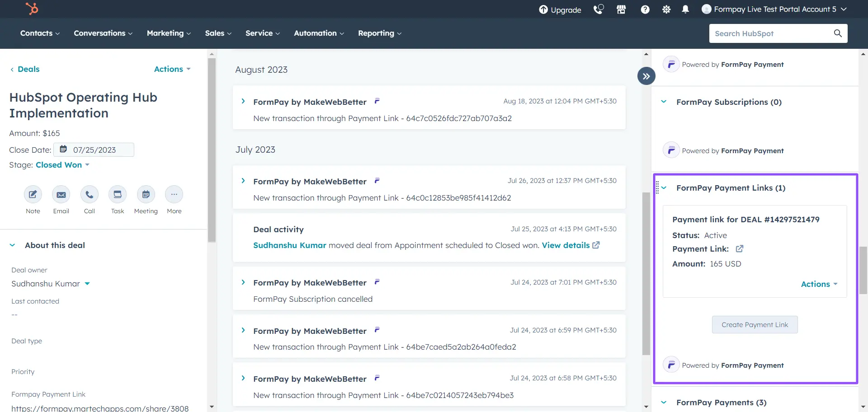868x412 pixels.
Task: Click Create Payment Link
Action: (x=754, y=324)
